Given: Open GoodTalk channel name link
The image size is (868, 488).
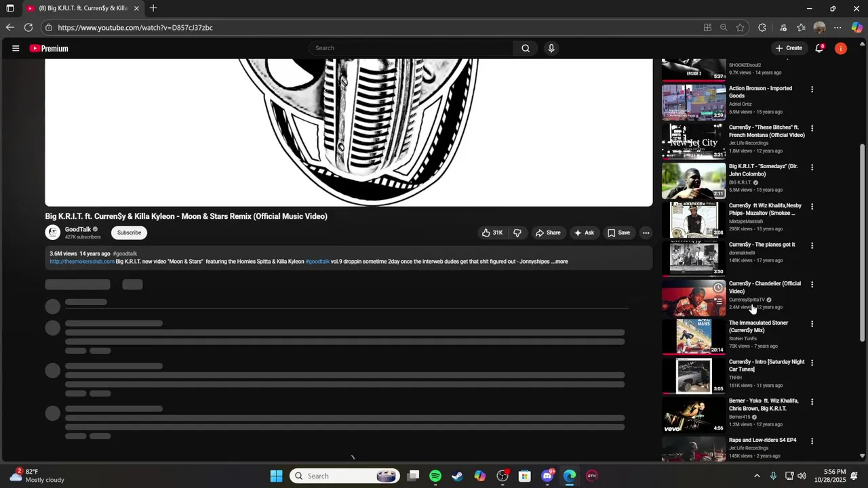Looking at the screenshot, I should [x=78, y=229].
